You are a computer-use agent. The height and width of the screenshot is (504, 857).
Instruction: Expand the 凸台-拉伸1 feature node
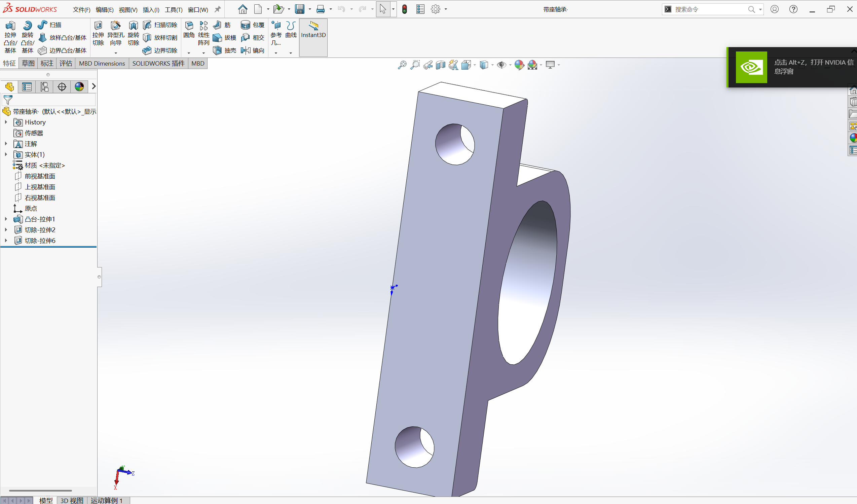coord(6,219)
